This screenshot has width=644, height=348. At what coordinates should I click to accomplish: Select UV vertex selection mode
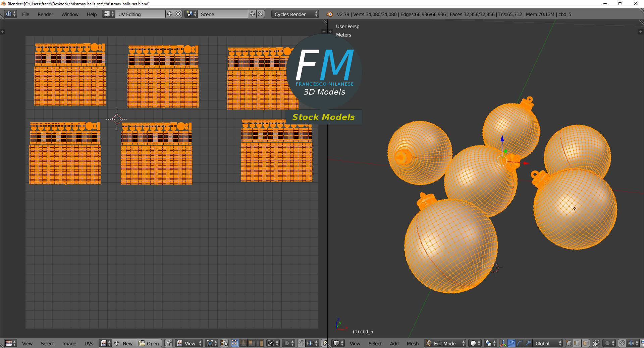click(x=235, y=343)
